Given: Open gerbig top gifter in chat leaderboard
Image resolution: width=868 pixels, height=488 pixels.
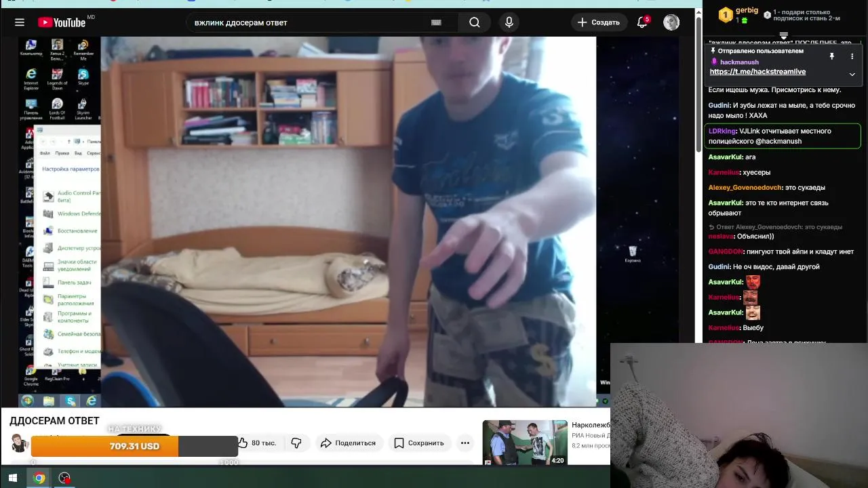Looking at the screenshot, I should 747,10.
